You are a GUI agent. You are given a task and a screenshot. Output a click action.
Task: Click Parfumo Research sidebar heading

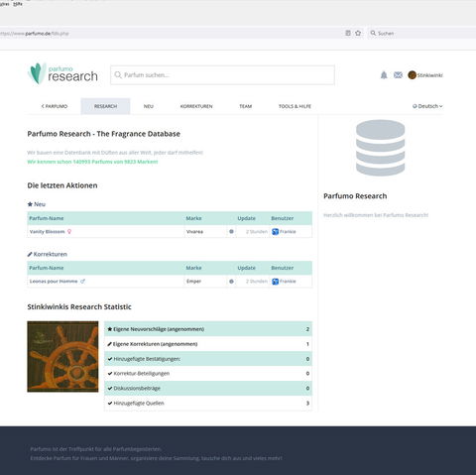point(355,196)
